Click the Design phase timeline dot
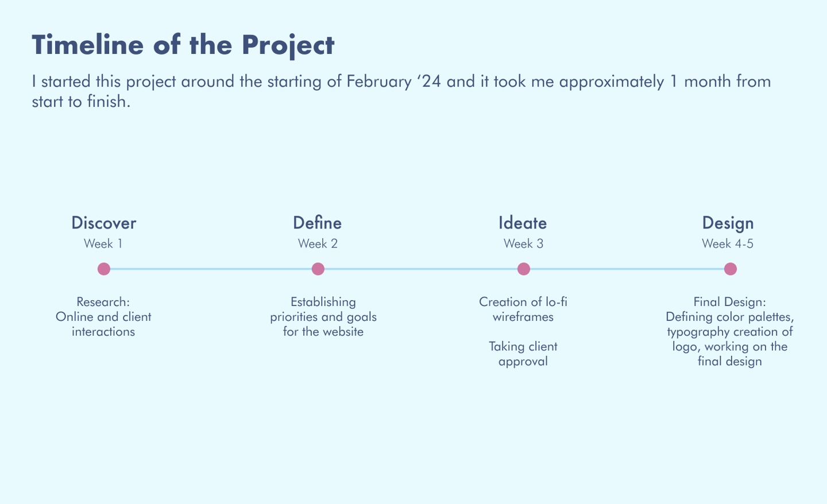 [x=730, y=269]
